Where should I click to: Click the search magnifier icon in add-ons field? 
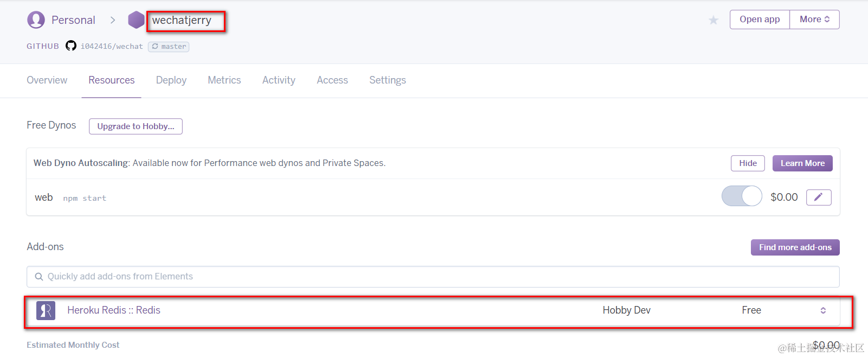(x=39, y=277)
